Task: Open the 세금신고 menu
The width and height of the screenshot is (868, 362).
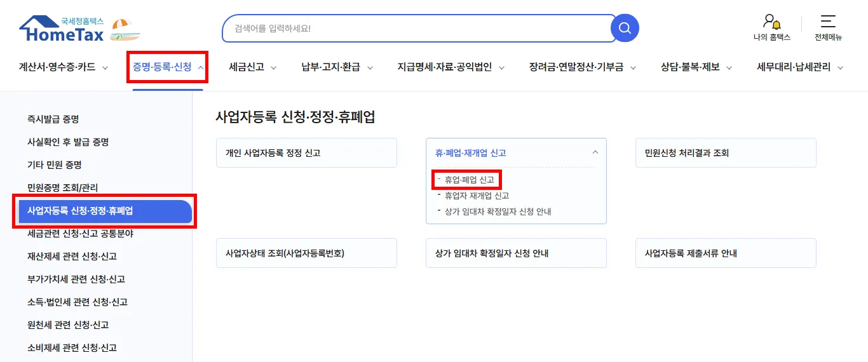Action: 252,67
